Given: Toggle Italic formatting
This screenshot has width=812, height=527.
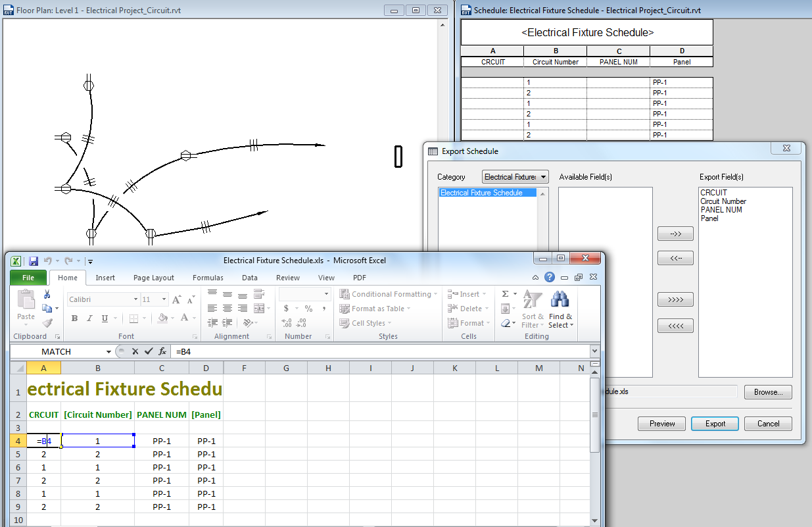Looking at the screenshot, I should (90, 318).
